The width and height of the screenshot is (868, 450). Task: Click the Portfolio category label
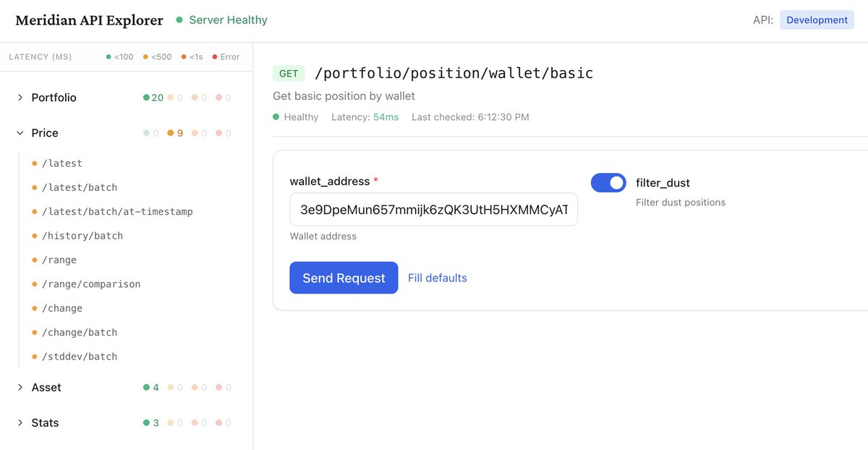pyautogui.click(x=54, y=98)
